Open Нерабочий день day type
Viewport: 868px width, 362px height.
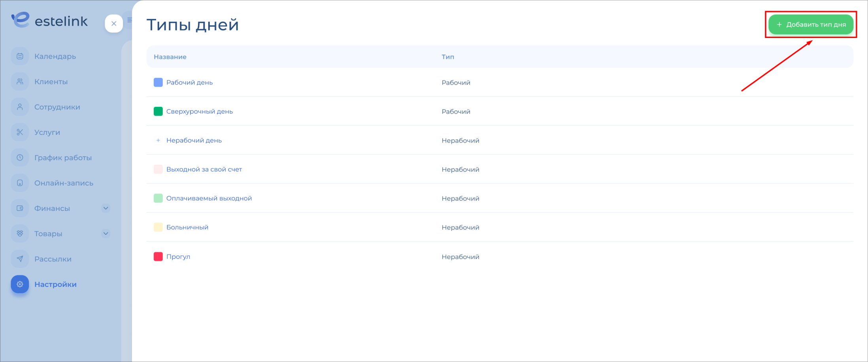[x=194, y=140]
